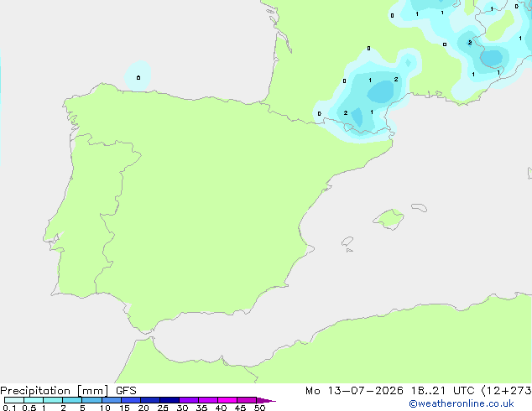Click the 'Precipitation [mm] GFS' title text
This screenshot has height=411, width=532.
pyautogui.click(x=68, y=391)
